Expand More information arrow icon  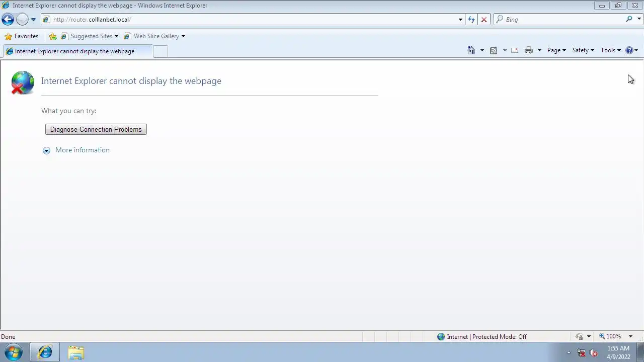47,150
